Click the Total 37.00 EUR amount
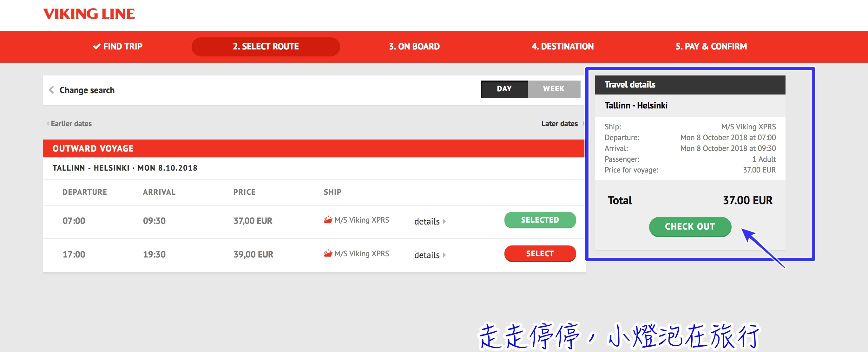Image resolution: width=868 pixels, height=352 pixels. coord(747,200)
